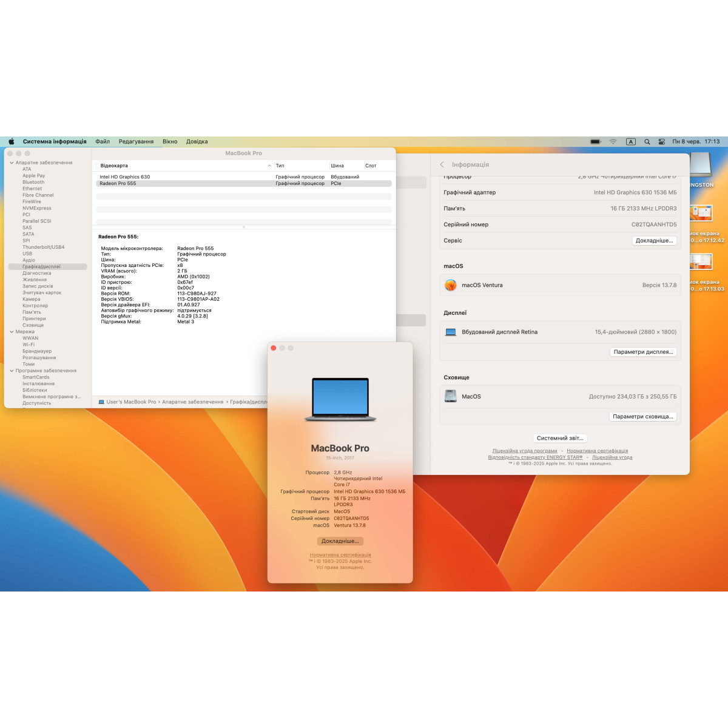This screenshot has height=728, width=728.
Task: Select Сховище in the sidebar
Action: (33, 325)
